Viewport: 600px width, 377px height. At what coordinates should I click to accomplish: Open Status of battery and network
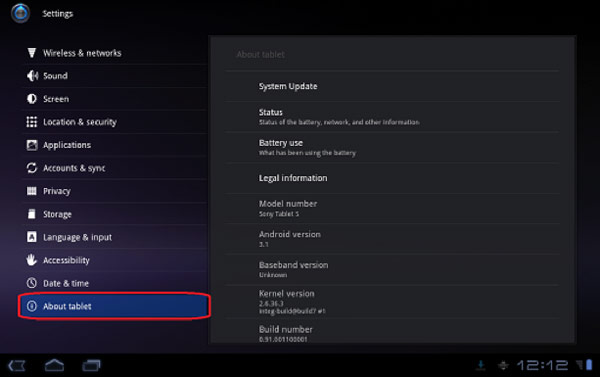[392, 117]
